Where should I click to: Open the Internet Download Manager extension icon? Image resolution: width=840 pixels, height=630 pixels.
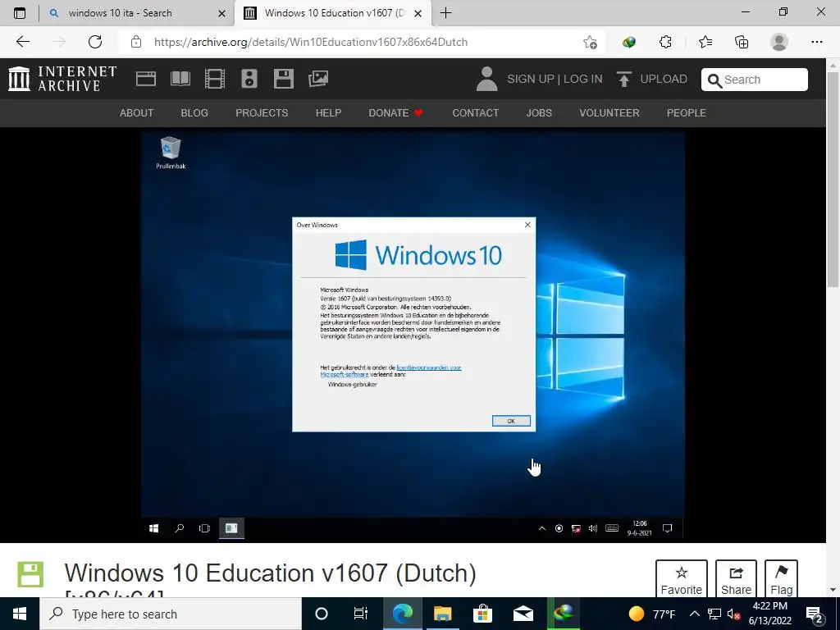[x=629, y=42]
